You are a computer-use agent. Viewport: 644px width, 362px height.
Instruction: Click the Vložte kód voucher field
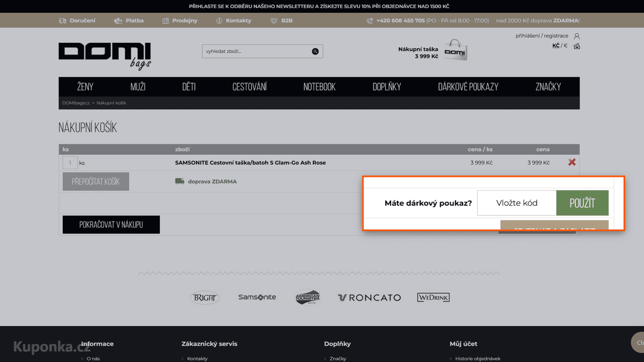tap(517, 203)
